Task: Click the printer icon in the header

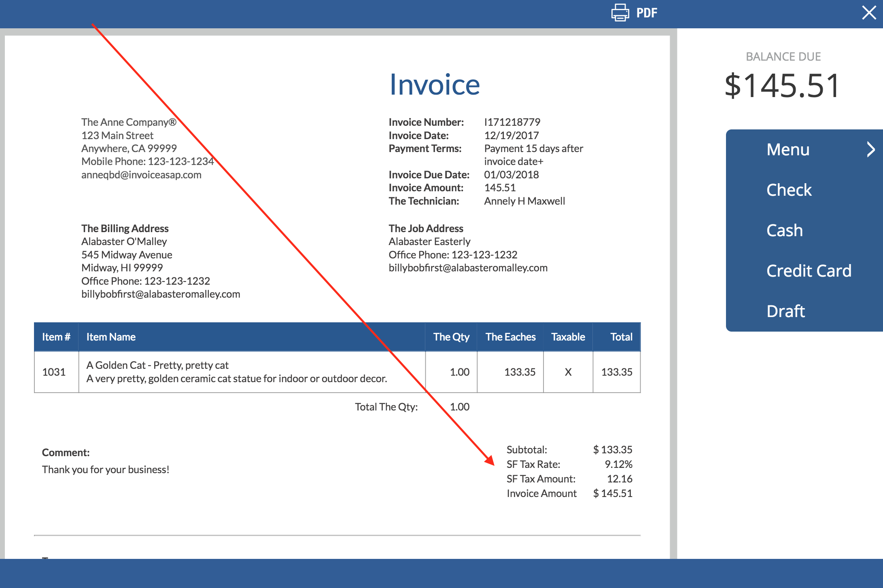Action: (620, 13)
